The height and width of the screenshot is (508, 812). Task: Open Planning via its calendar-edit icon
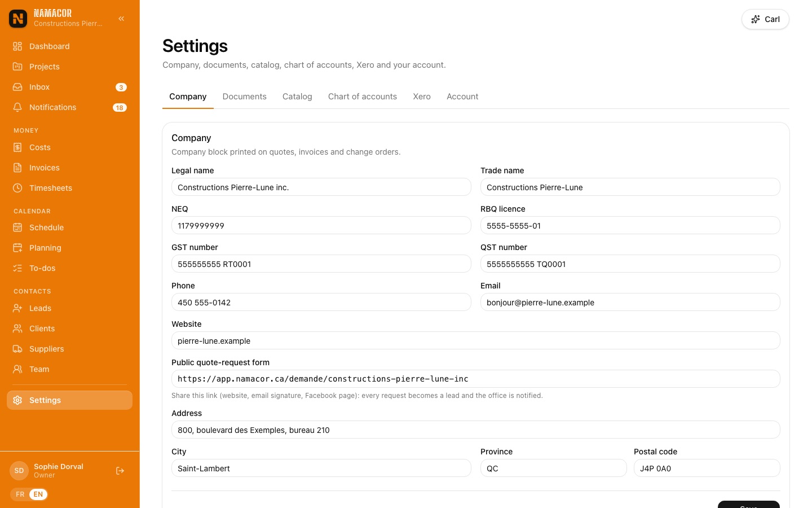coord(17,248)
